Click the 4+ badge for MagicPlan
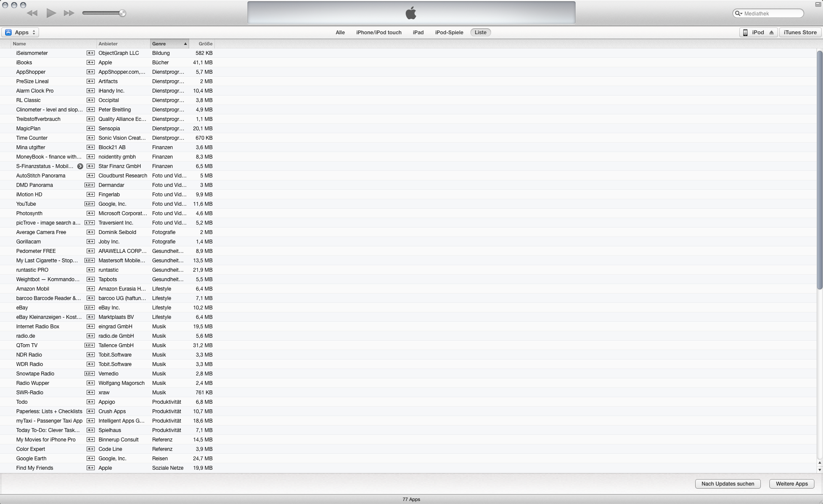Viewport: 823px width, 504px height. [90, 129]
